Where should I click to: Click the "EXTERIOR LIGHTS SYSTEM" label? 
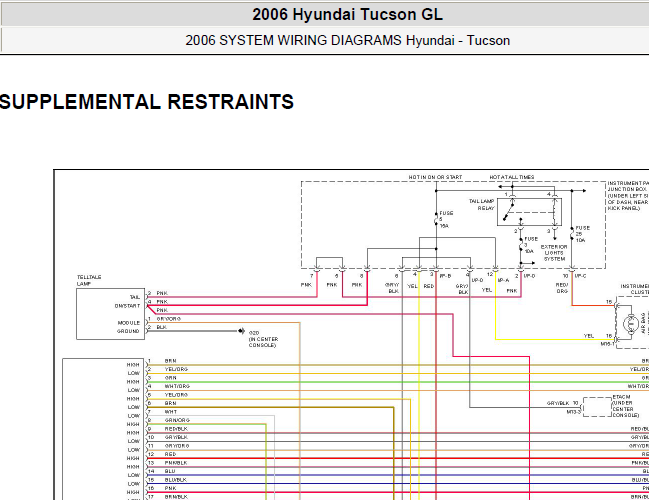[554, 252]
